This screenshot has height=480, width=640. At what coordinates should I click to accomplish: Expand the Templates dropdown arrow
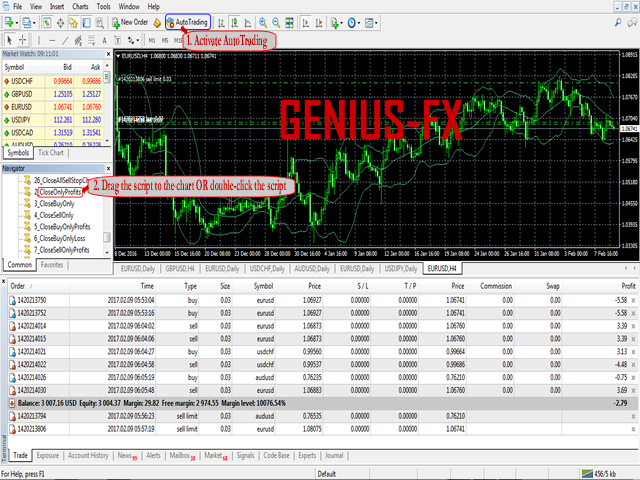376,23
